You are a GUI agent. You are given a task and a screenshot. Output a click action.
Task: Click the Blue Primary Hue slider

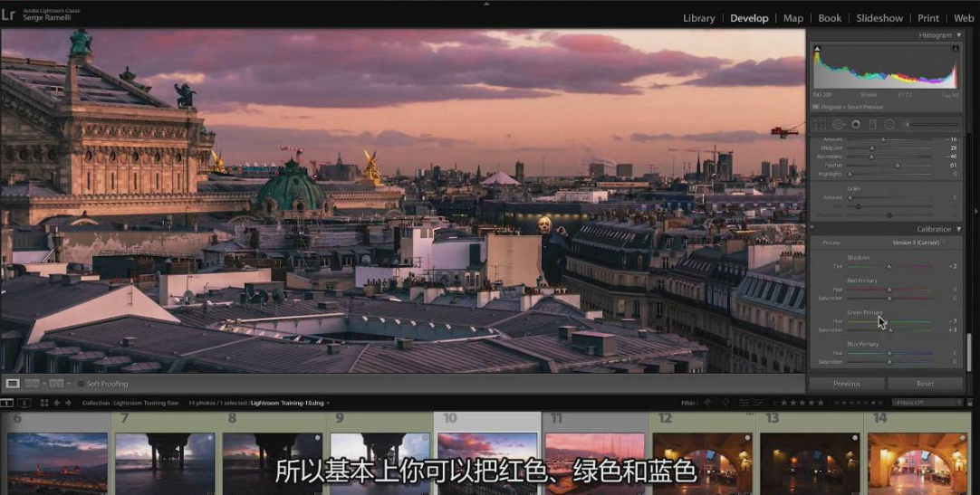pyautogui.click(x=889, y=354)
